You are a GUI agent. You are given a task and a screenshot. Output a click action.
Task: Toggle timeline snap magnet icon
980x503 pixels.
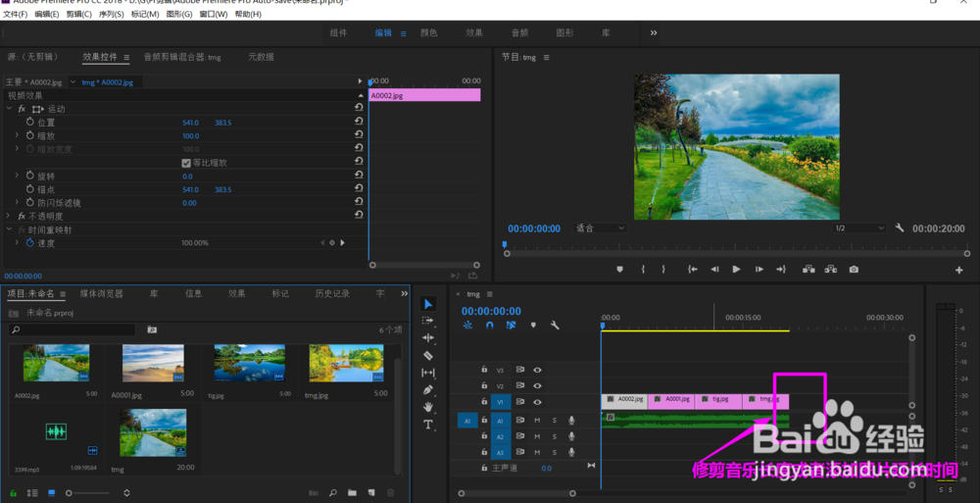point(489,326)
